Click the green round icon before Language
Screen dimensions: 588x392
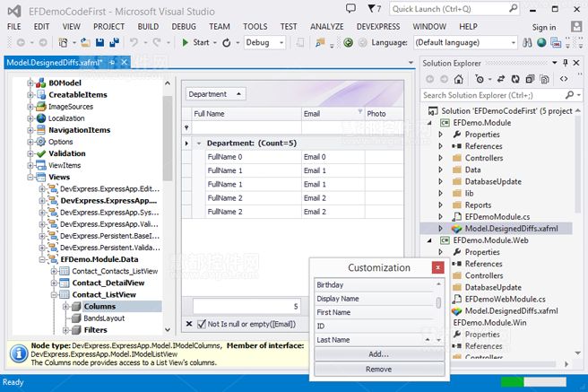coord(348,43)
